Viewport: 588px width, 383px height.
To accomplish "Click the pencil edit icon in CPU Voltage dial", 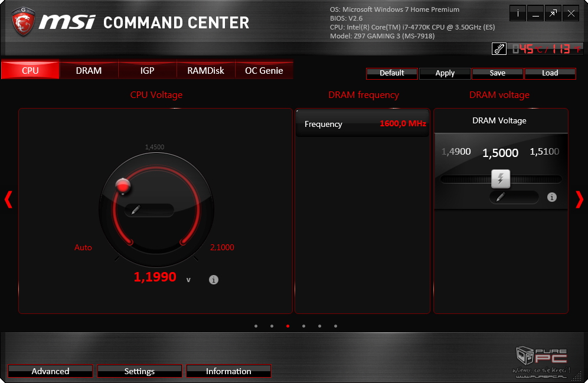I will (x=136, y=210).
